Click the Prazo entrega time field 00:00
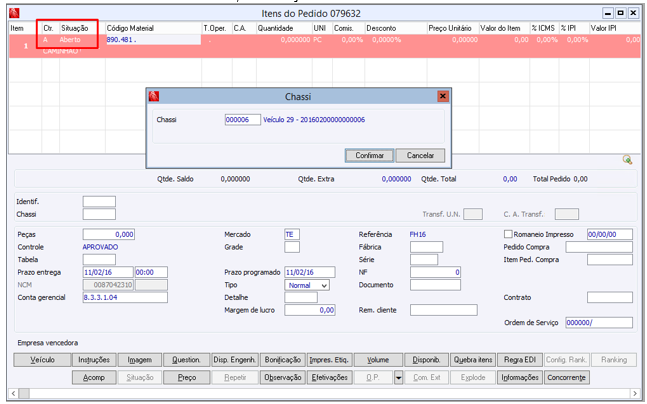The width and height of the screenshot is (647, 404). click(151, 272)
